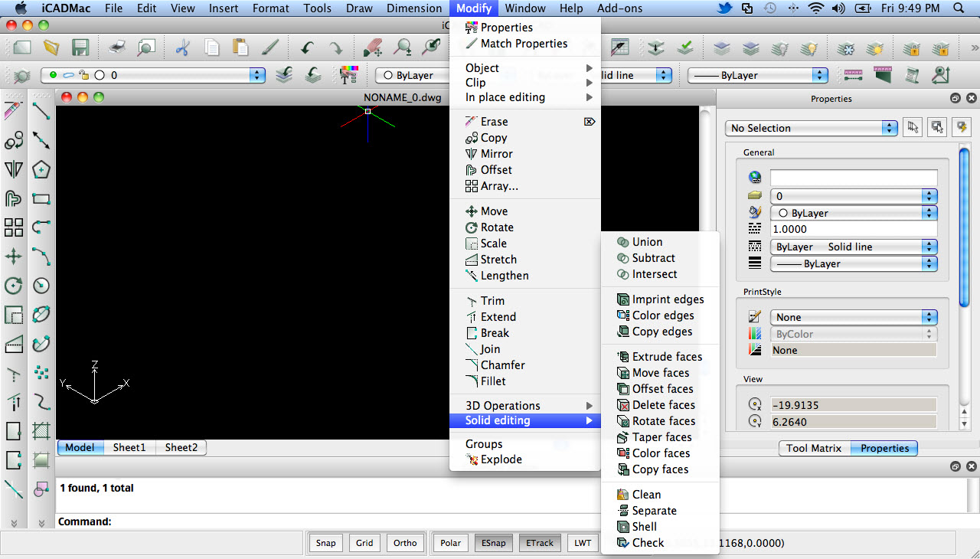This screenshot has width=980, height=559.
Task: Open the layer selection dropdown
Action: (259, 75)
